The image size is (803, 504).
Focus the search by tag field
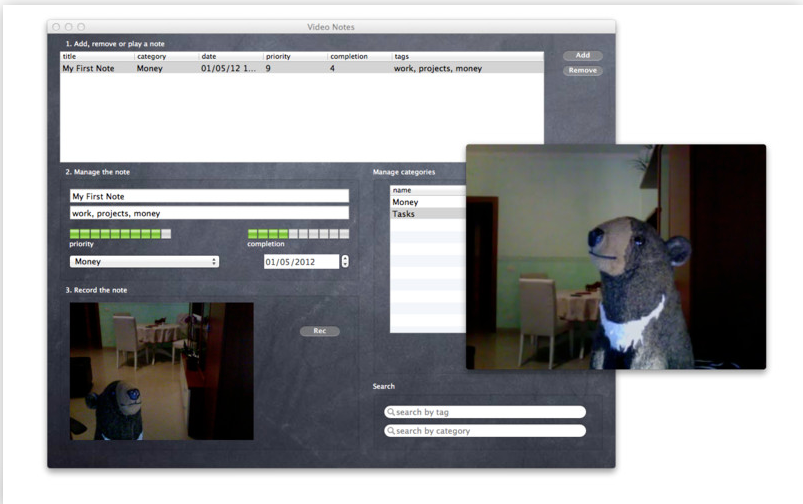point(485,412)
